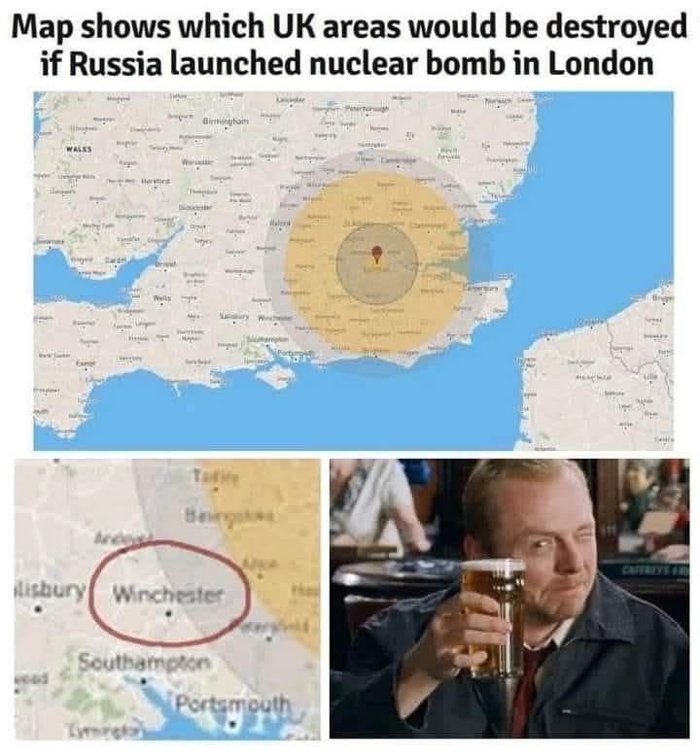Click the Portsmouth label in zoomed map
The height and width of the screenshot is (756, 700).
(x=232, y=705)
